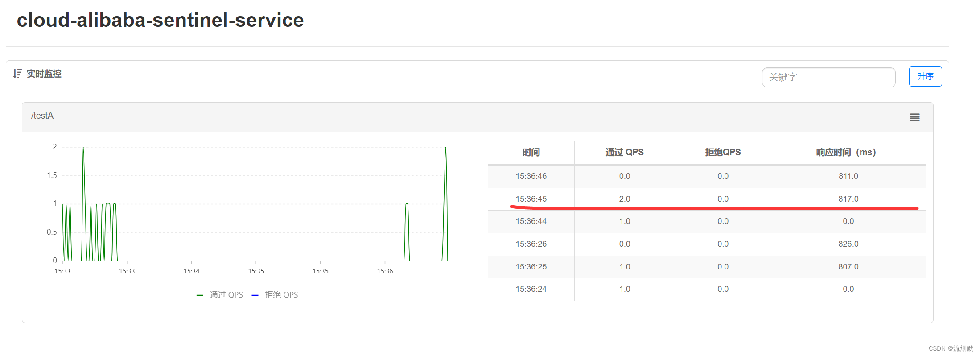
Task: Click response time value 807.0
Action: coord(848,267)
